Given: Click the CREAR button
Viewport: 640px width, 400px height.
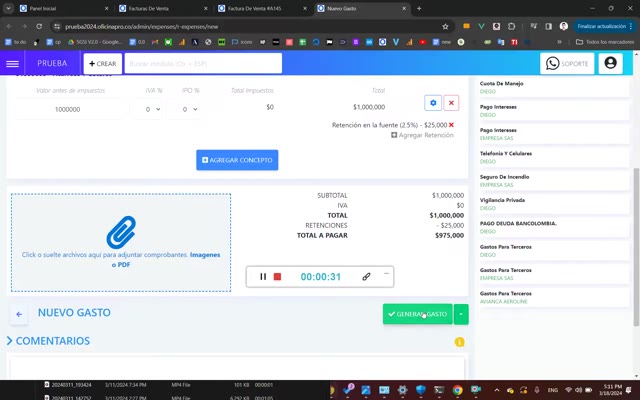Looking at the screenshot, I should point(102,64).
